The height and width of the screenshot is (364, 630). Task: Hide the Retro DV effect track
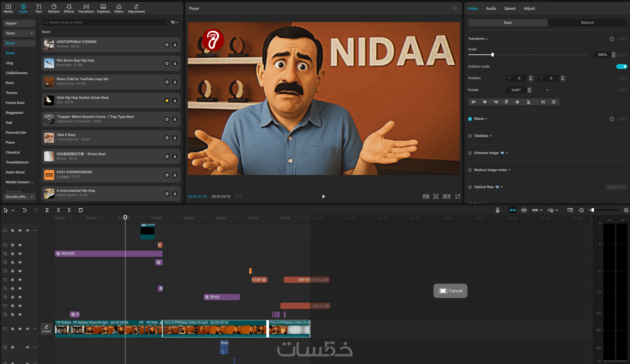20,254
